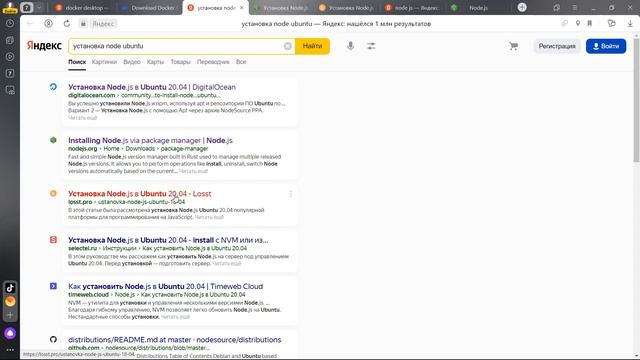Reload the current page
This screenshot has width=640, height=360.
(67, 24)
